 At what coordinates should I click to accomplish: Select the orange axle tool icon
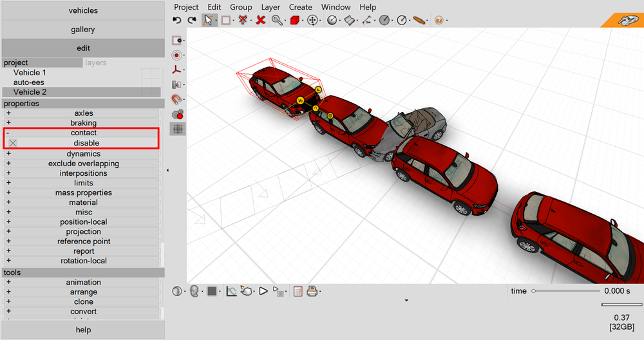tap(419, 20)
